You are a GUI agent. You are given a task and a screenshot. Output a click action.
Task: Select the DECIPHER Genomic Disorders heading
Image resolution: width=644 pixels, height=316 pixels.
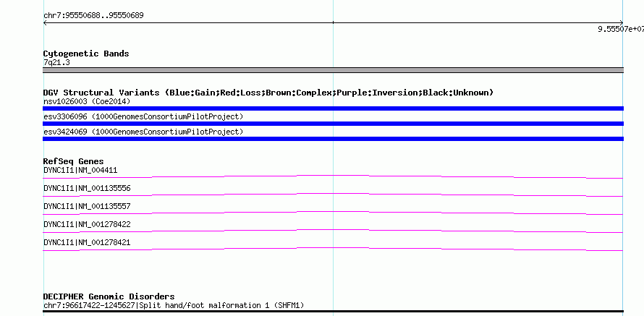pyautogui.click(x=109, y=296)
